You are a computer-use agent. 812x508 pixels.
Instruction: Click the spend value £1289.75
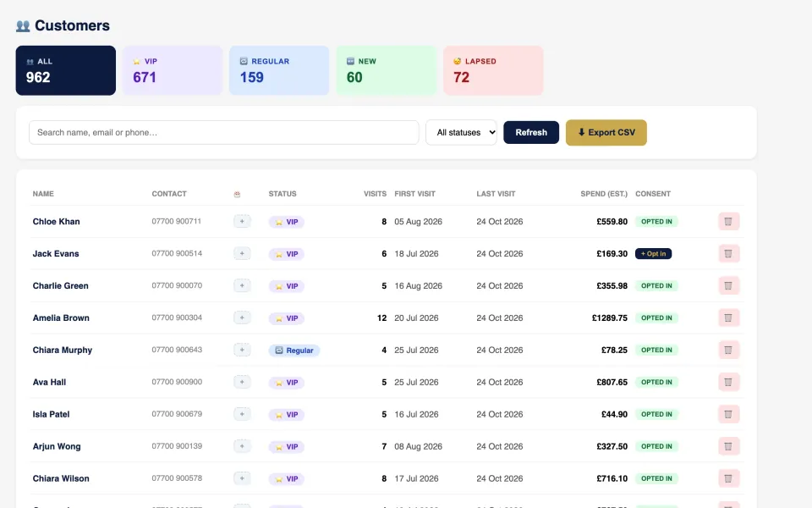[x=610, y=317]
